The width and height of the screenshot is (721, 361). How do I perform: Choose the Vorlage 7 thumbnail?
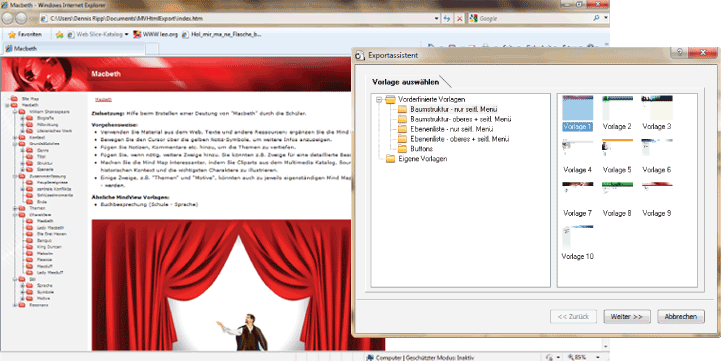(578, 200)
